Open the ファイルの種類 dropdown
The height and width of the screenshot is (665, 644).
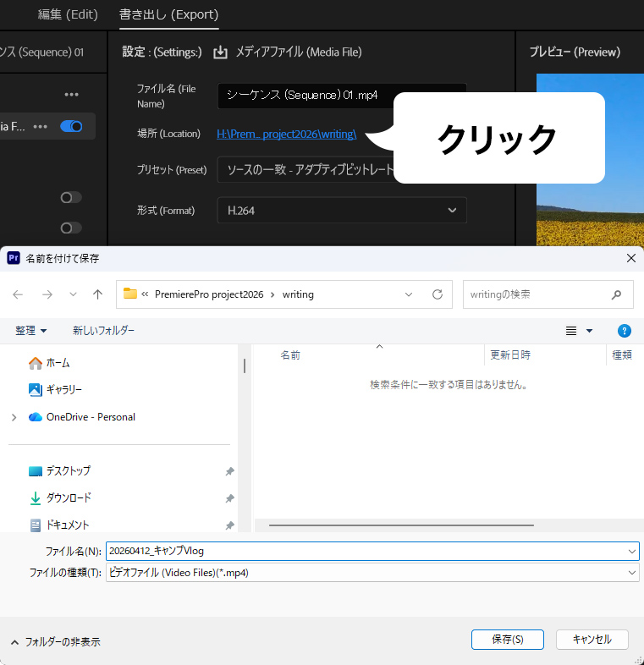tap(372, 573)
